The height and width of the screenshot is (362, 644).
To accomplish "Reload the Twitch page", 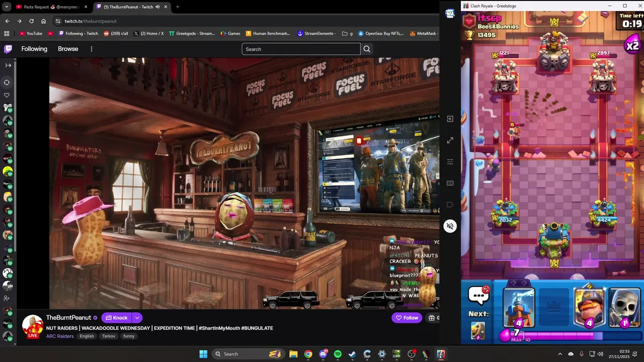I will [31, 21].
